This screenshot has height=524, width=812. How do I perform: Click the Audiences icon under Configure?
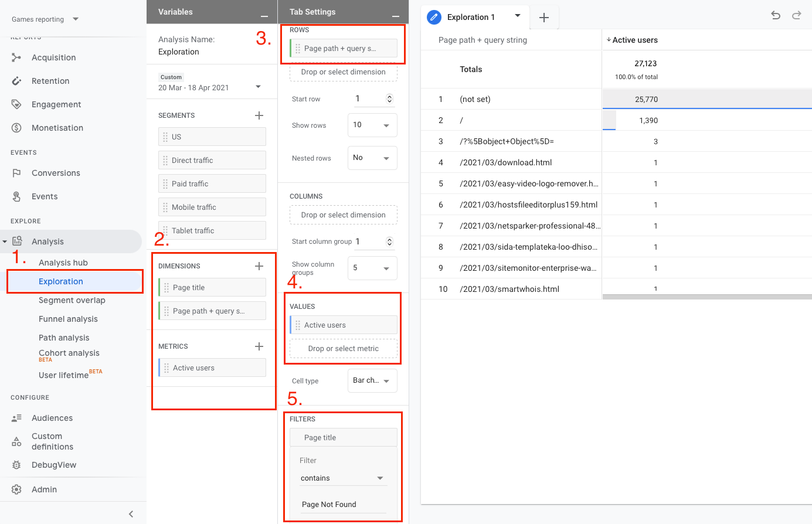[16, 418]
